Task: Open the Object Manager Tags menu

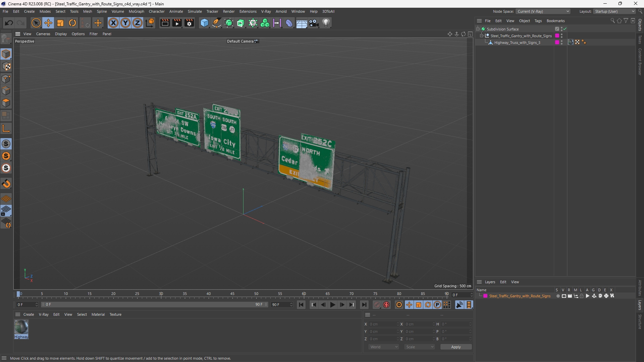Action: tap(538, 21)
